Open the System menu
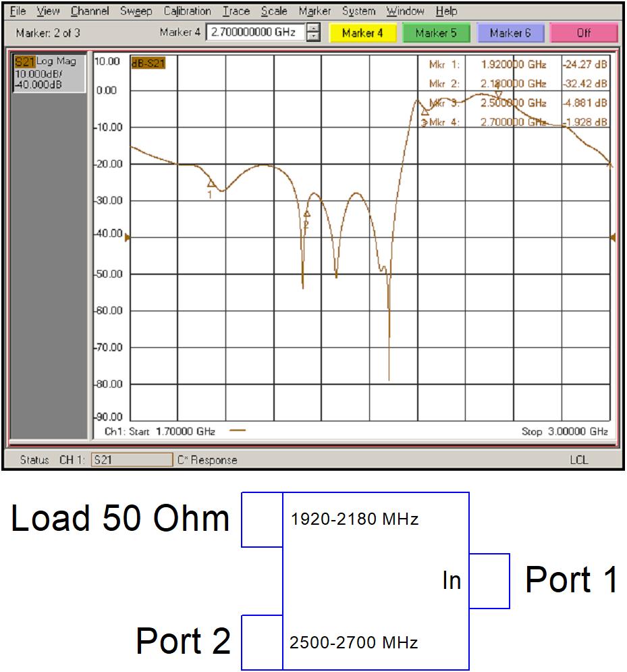Viewport: 627px width, 672px height. click(x=358, y=11)
